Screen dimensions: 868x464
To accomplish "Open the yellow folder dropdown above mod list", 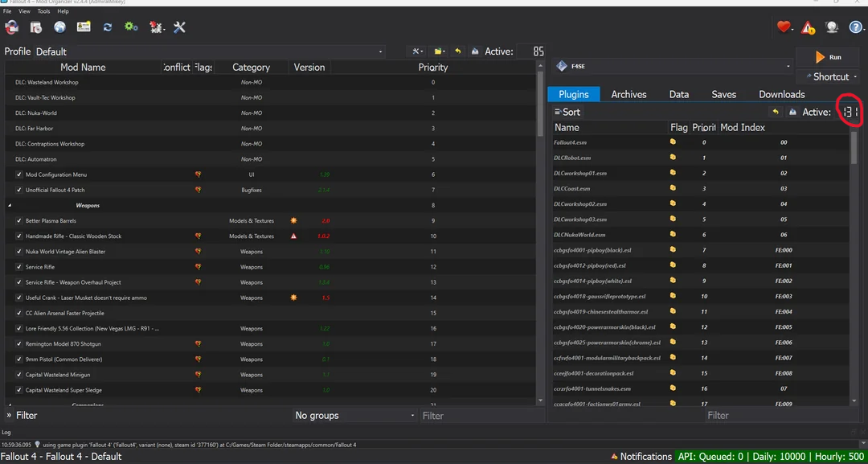I will click(x=440, y=51).
